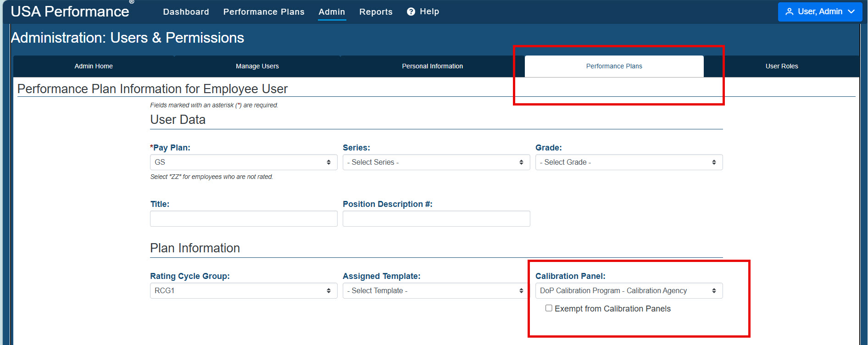
Task: Go to Dashboard in top navigation
Action: pos(186,11)
